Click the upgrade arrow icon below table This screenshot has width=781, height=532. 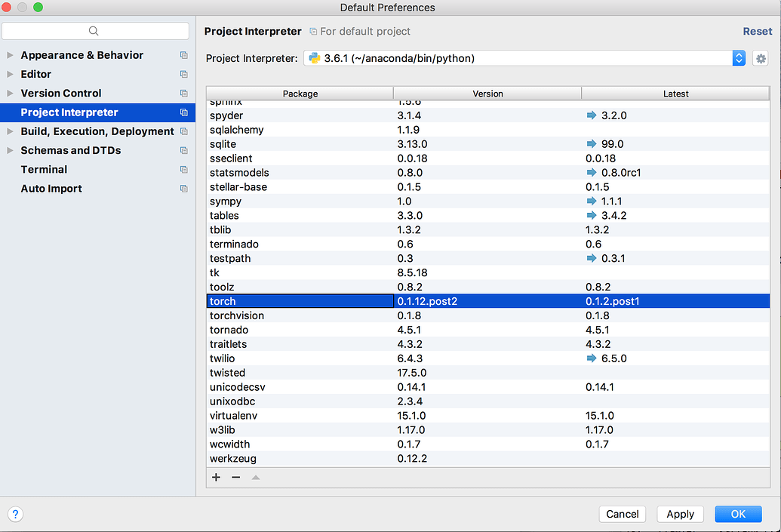click(x=255, y=477)
